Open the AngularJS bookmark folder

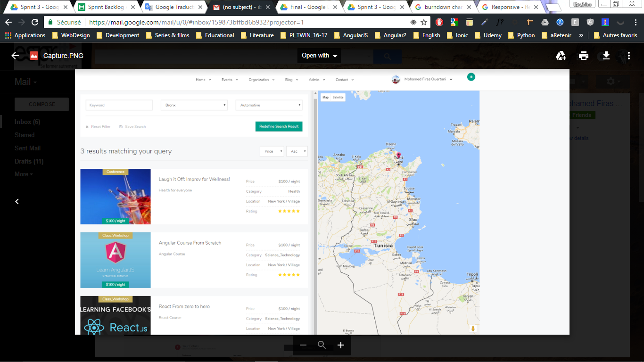[351, 35]
